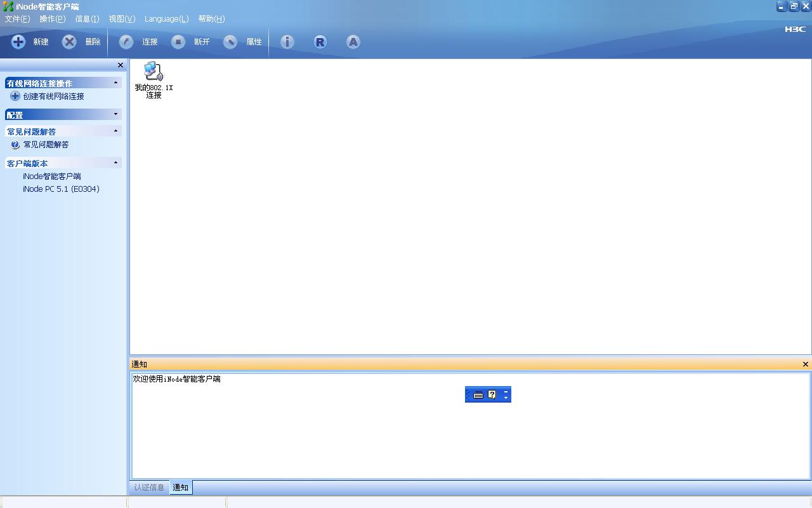Collapse the 客户端版本 section
This screenshot has height=508, width=812.
[x=115, y=163]
